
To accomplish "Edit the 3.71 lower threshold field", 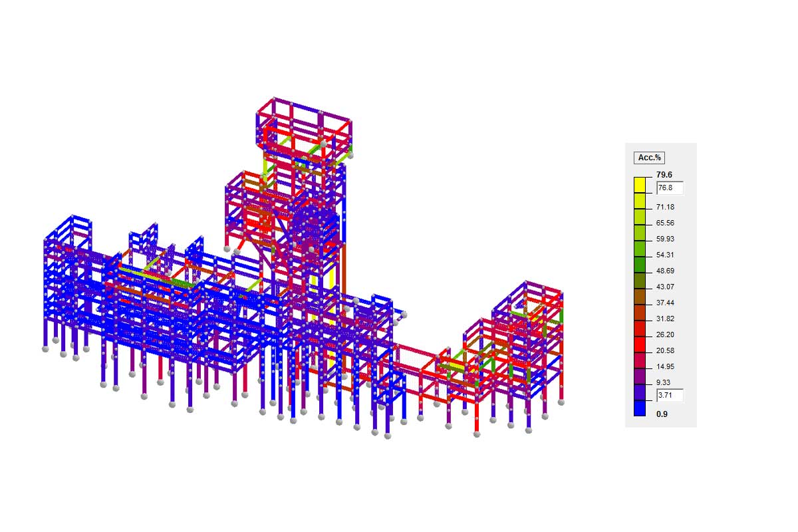I will tap(670, 396).
